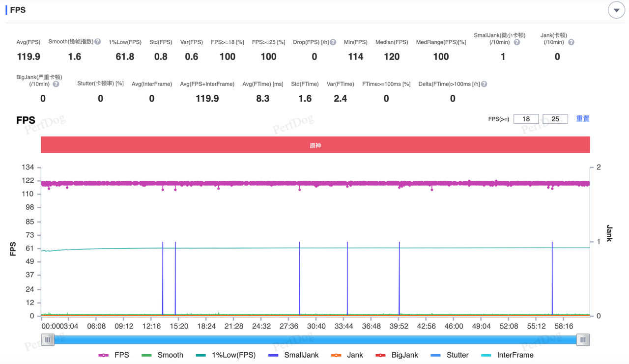This screenshot has height=364, width=629.
Task: Toggle the Stutter series in the legend
Action: click(x=449, y=355)
